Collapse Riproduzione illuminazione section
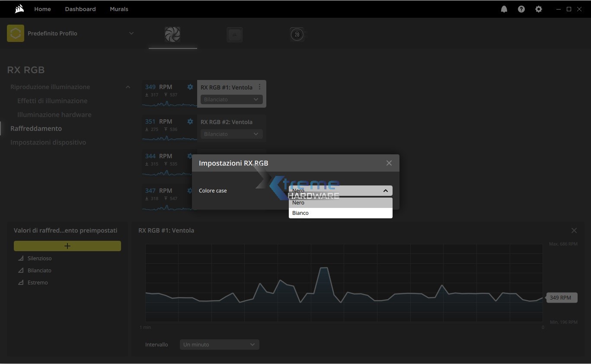The width and height of the screenshot is (591, 364). [128, 87]
